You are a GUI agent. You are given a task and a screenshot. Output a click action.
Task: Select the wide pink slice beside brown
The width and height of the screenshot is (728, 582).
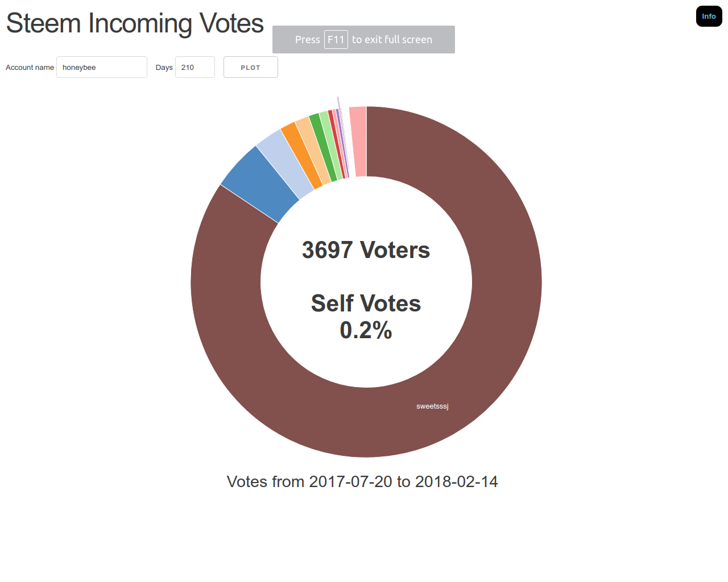358,141
